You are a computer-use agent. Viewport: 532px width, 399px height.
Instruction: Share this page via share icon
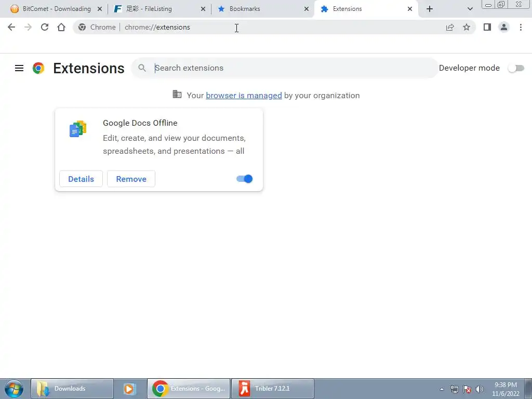pos(450,27)
